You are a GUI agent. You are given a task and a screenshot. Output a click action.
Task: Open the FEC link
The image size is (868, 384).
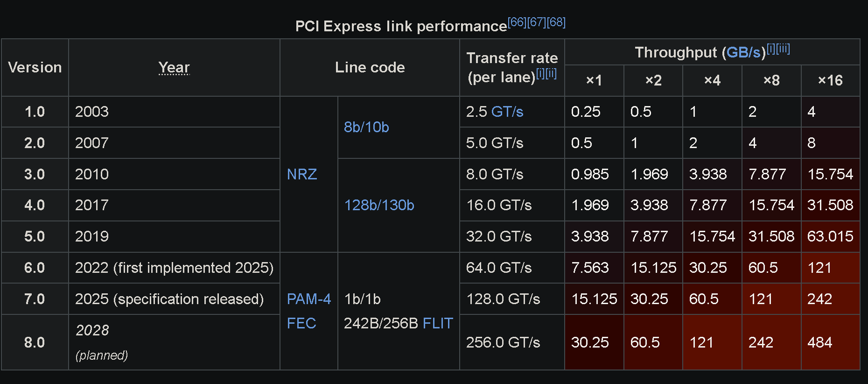point(301,323)
